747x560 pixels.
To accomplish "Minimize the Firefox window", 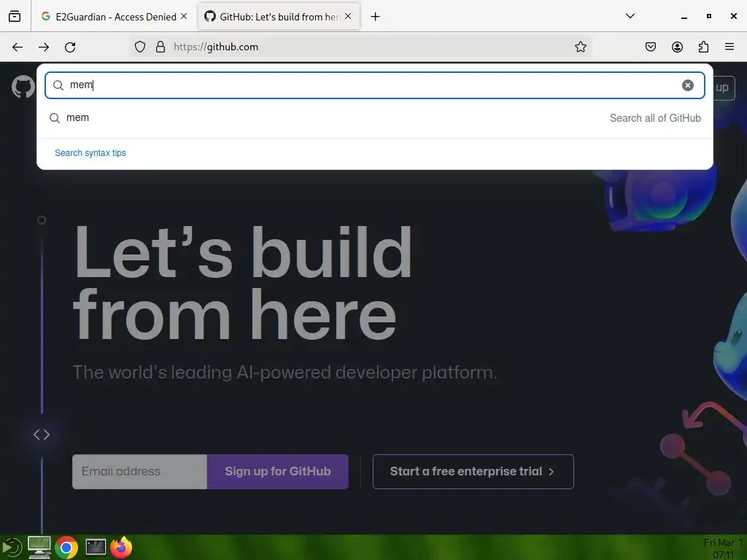I will (684, 17).
